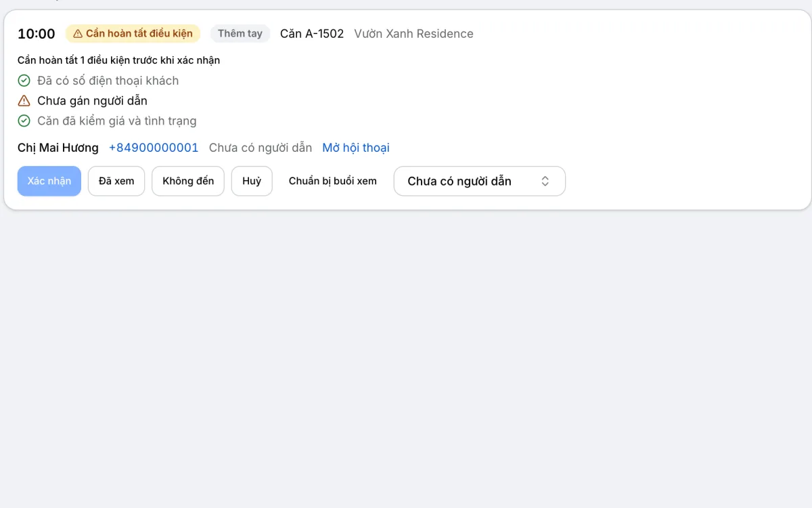Mark the client as 'Không đến'
812x508 pixels.
(x=188, y=182)
